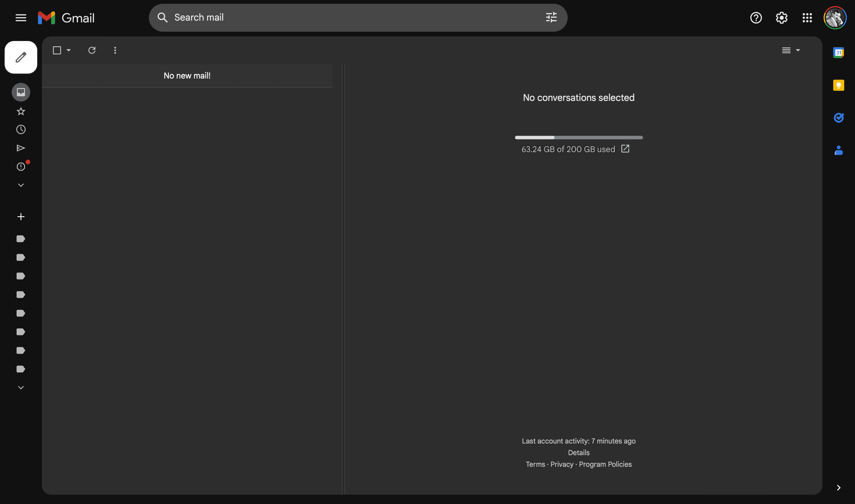Open Settings gear icon
Image resolution: width=855 pixels, height=504 pixels.
pos(781,18)
